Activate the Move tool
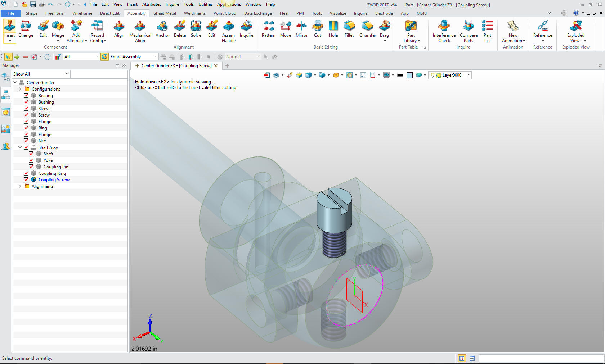Image resolution: width=605 pixels, height=364 pixels. [x=286, y=29]
